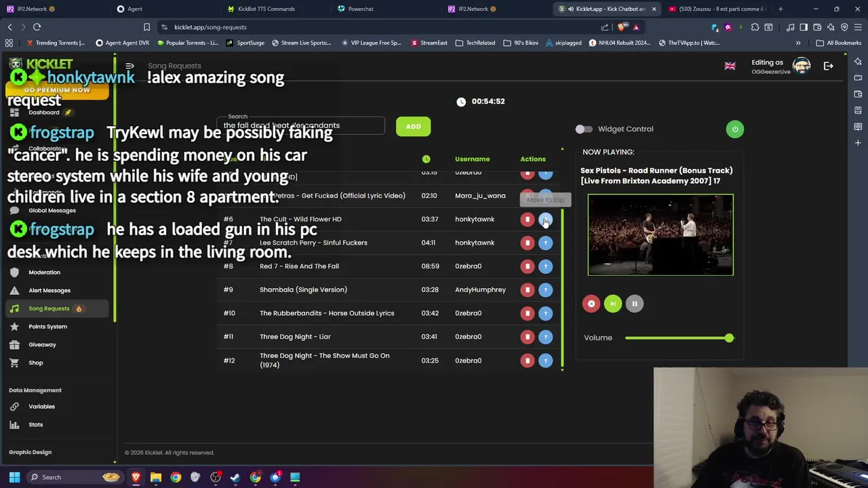Screen dimensions: 868x488
Task: Toggle the Widget Control switch
Action: tap(584, 129)
